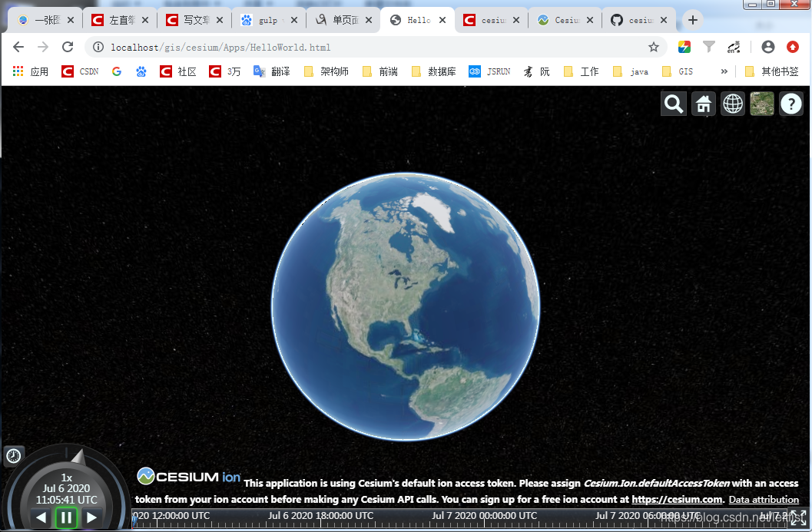Open the Chrome profile avatar
Viewport: 812px width, 532px height.
[768, 47]
